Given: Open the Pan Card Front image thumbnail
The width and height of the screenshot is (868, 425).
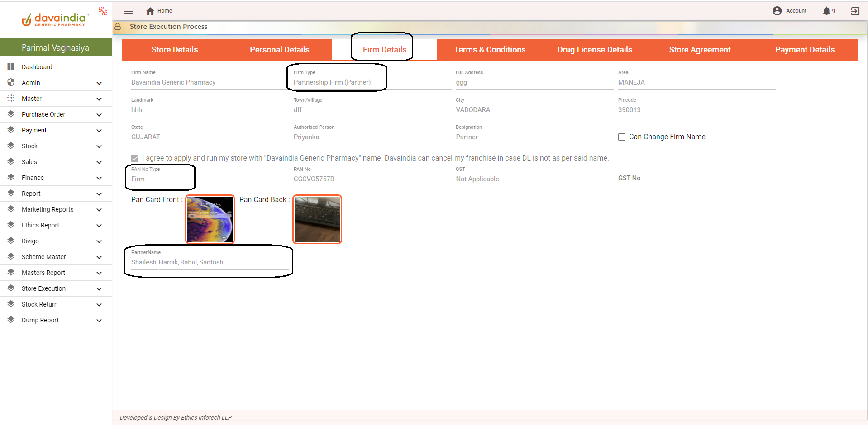Looking at the screenshot, I should click(210, 219).
